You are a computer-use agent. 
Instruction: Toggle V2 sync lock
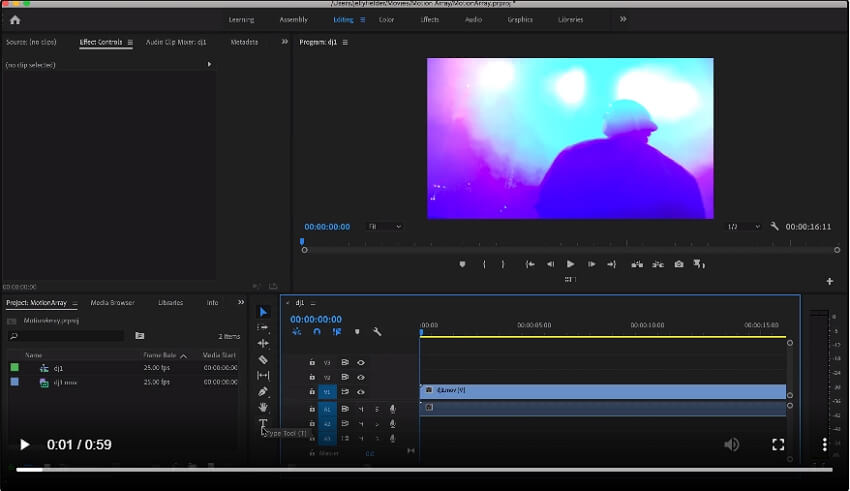point(344,377)
